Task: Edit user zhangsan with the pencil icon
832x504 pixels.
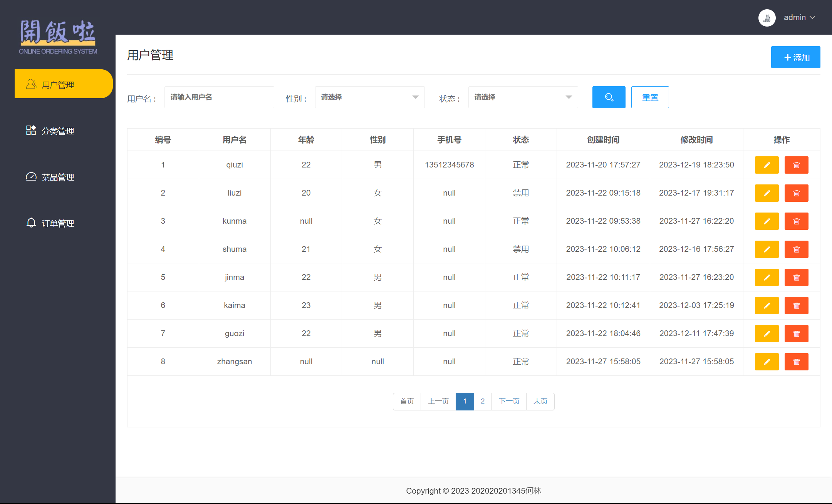Action: (x=767, y=362)
